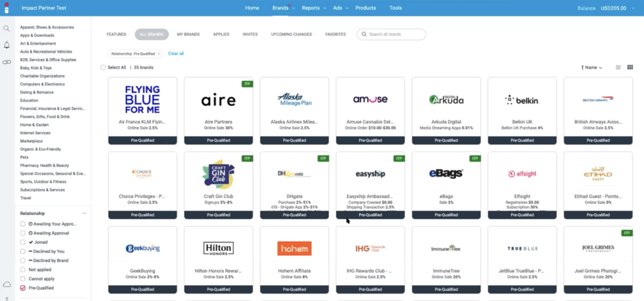Open the Name sort dropdown
Viewport: 644px width, 301px height.
[593, 67]
